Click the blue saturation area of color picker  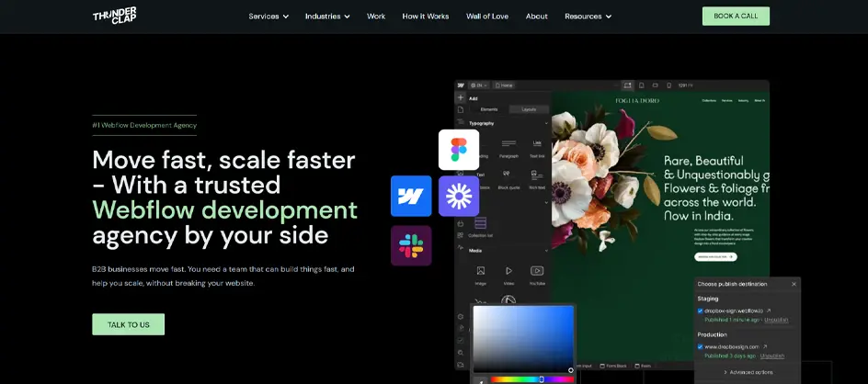pos(523,339)
